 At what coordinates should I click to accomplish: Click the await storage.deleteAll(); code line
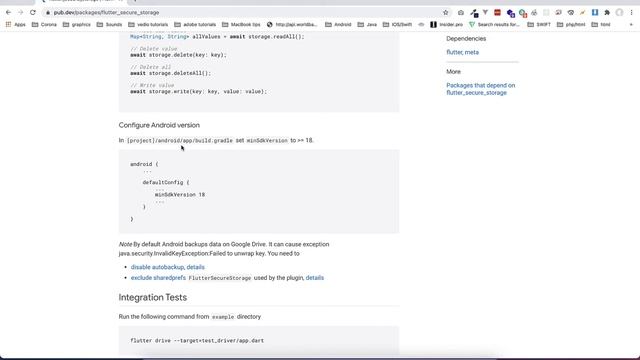[171, 73]
